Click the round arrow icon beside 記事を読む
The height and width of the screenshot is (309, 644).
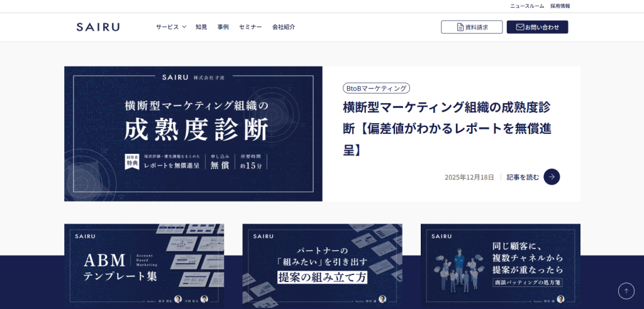pyautogui.click(x=552, y=177)
